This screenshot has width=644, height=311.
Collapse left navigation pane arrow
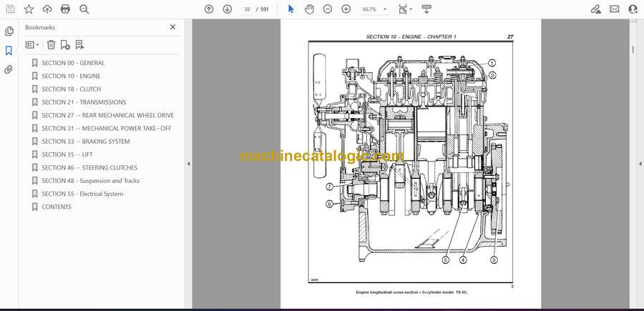point(188,164)
